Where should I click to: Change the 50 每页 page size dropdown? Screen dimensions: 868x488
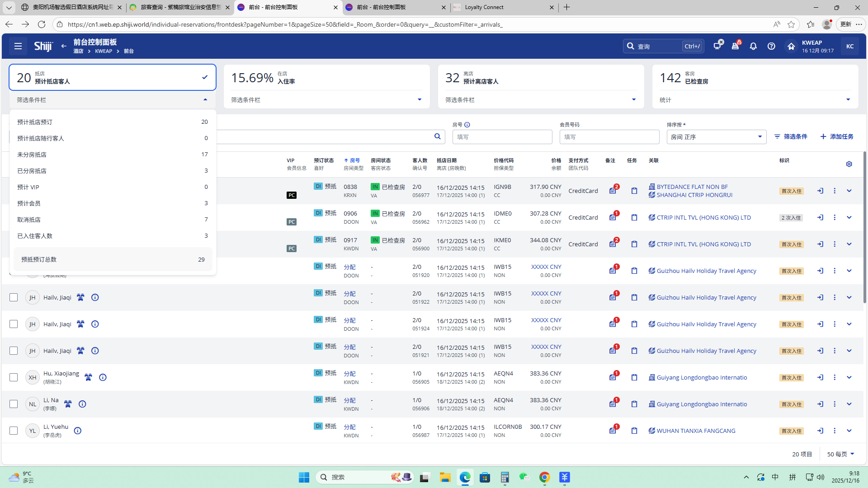coord(840,454)
